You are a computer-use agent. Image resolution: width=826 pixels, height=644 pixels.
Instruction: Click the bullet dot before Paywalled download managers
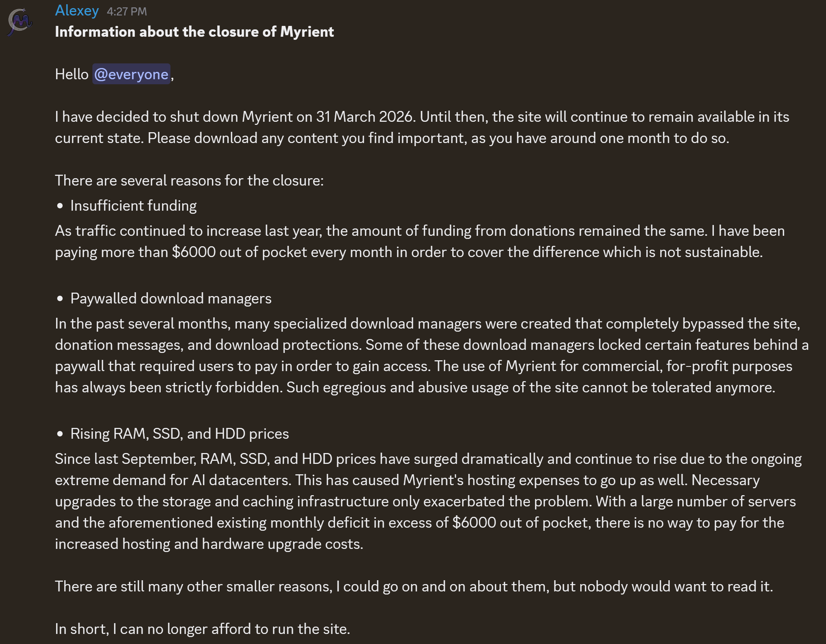pos(60,299)
